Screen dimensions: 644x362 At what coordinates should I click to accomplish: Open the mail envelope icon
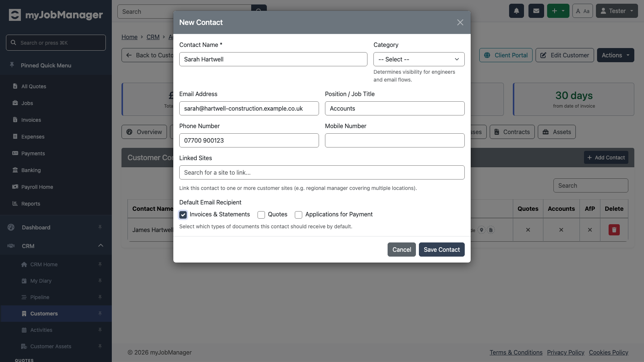(x=536, y=11)
